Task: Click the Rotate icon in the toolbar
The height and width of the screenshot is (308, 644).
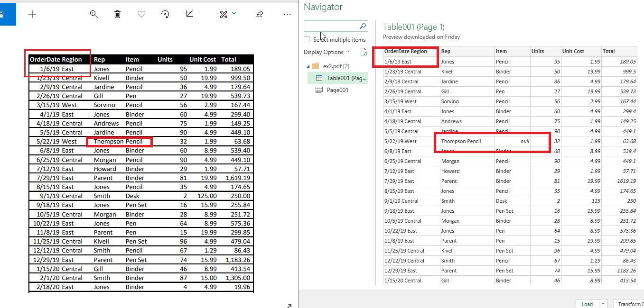Action: tap(165, 14)
